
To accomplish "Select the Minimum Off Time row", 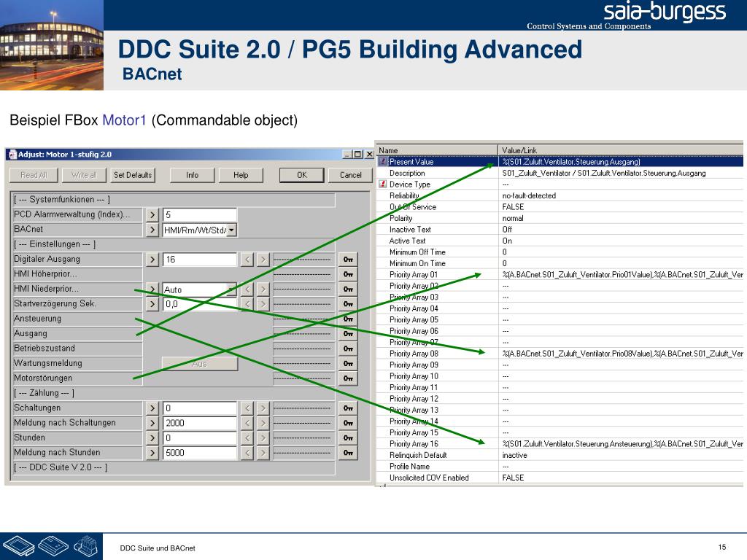I will pyautogui.click(x=560, y=252).
